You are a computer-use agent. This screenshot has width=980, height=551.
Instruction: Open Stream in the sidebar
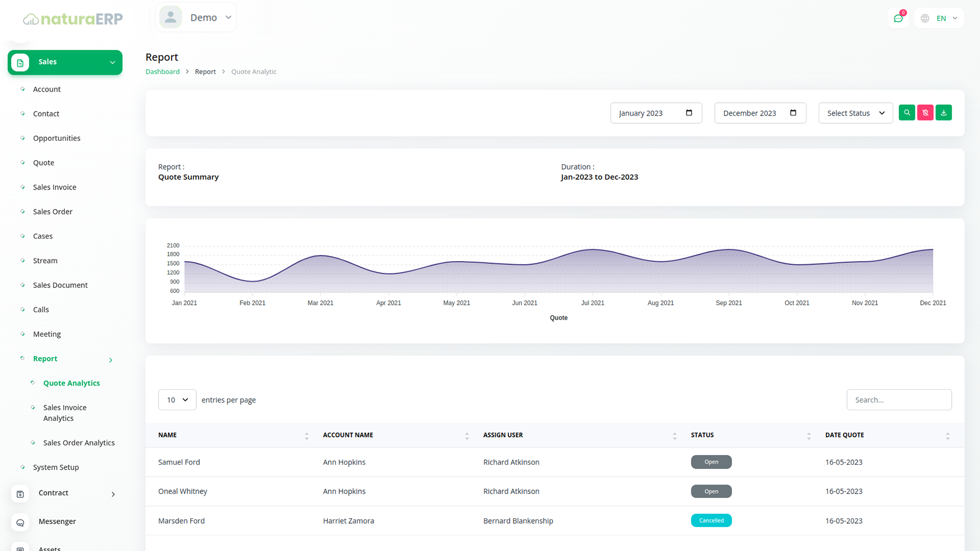[x=45, y=261]
